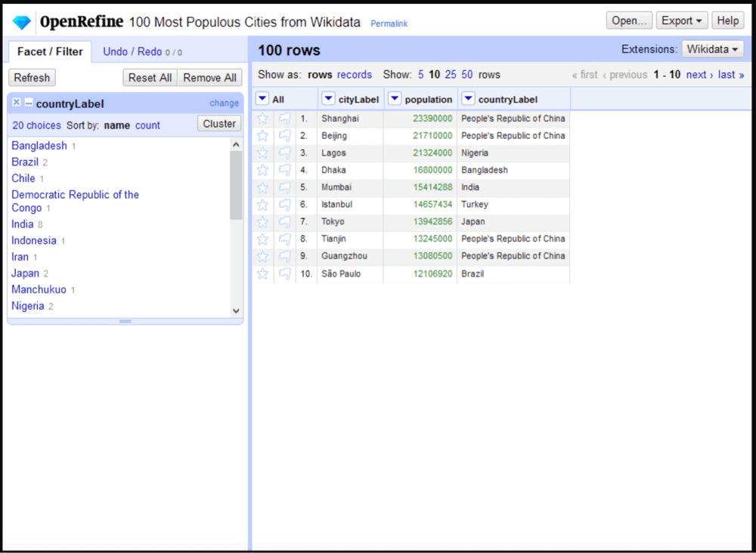The height and width of the screenshot is (553, 756).
Task: Open the population column dropdown menu
Action: [x=395, y=99]
